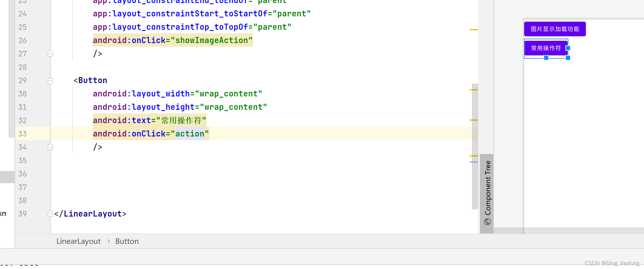Click the globe icon on the Component Tree tab
Viewport: 644px width, 269px height.
coord(487,222)
